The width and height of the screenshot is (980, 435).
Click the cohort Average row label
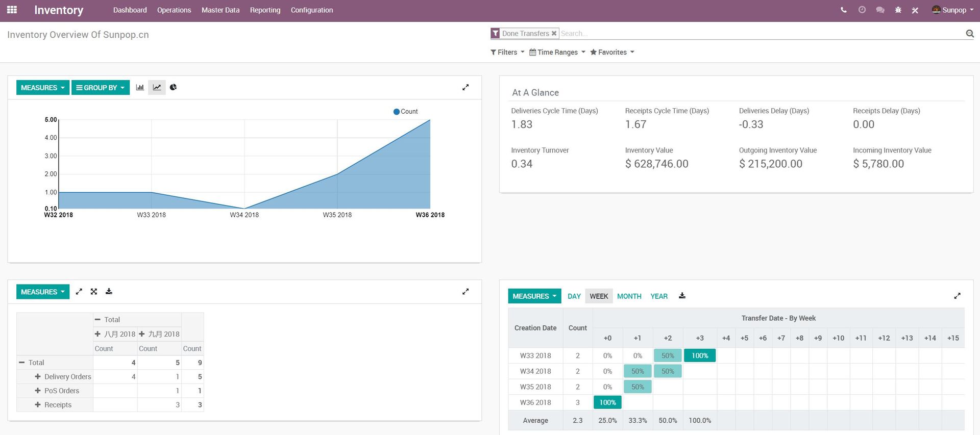click(535, 421)
